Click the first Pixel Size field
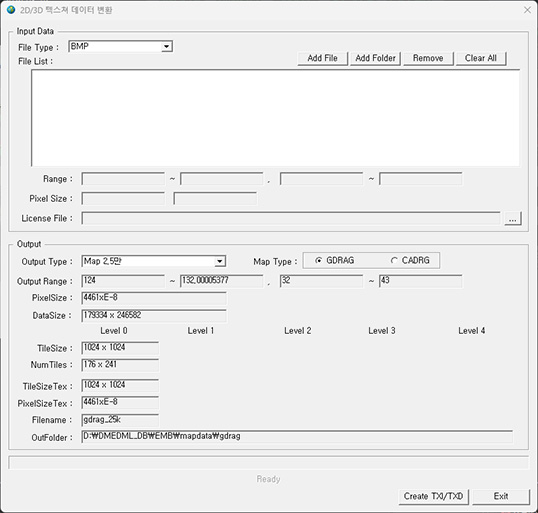 pyautogui.click(x=123, y=198)
